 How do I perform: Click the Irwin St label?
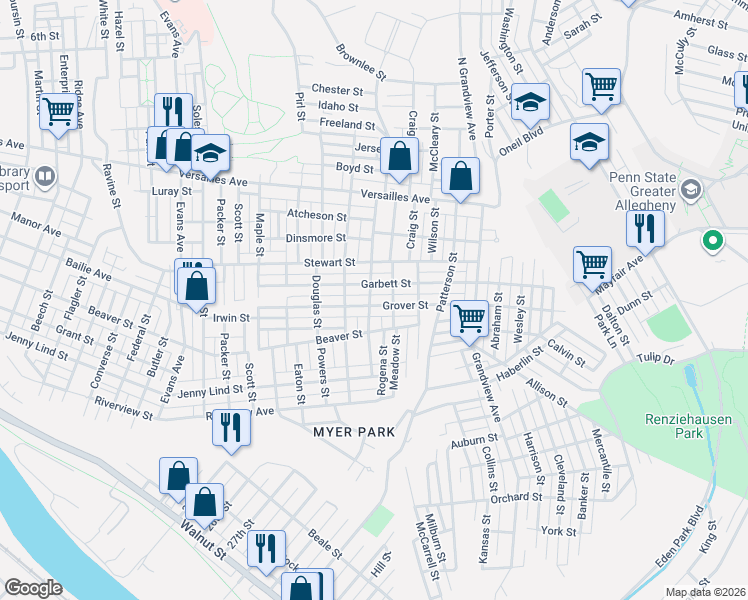[x=231, y=318]
